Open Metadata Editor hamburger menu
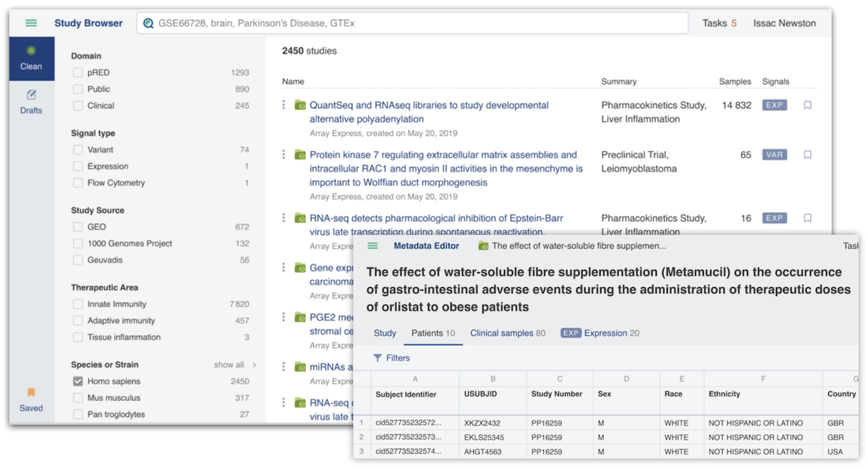This screenshot has width=868, height=469. (x=373, y=246)
